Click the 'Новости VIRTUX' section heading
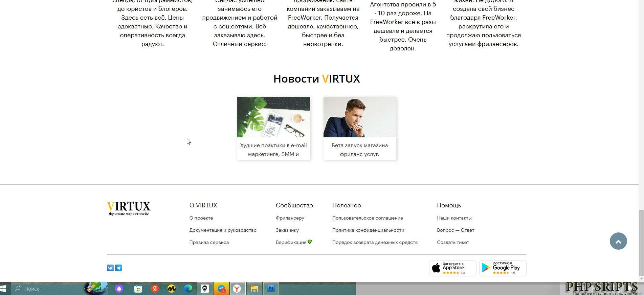This screenshot has width=644, height=295. pyautogui.click(x=316, y=79)
